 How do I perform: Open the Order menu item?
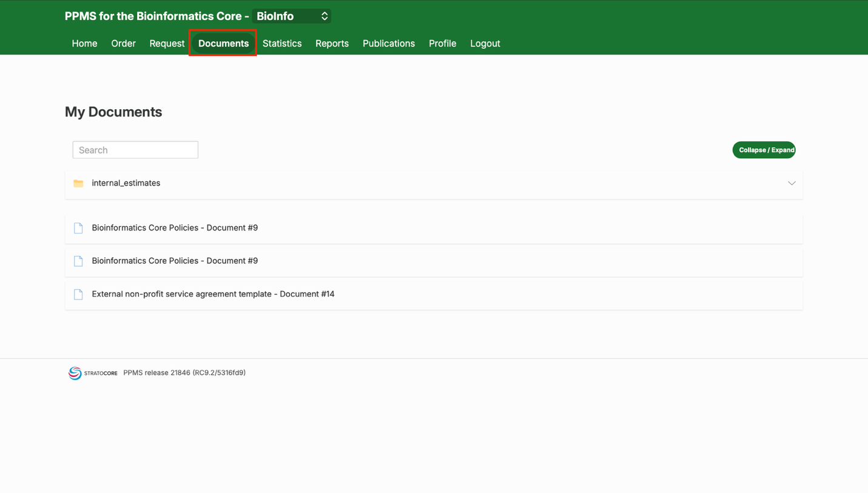[123, 44]
